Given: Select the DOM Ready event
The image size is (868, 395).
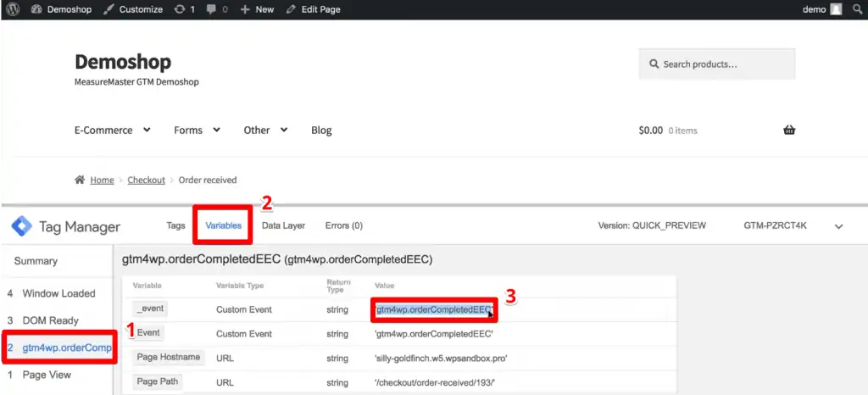Looking at the screenshot, I should tap(50, 320).
